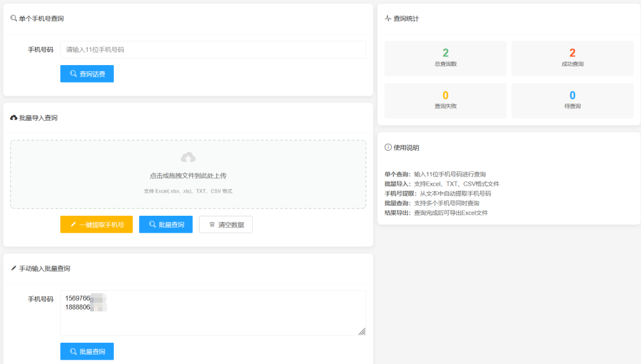This screenshot has height=364, width=641.
Task: Click the 手机号码 input field
Action: click(213, 49)
